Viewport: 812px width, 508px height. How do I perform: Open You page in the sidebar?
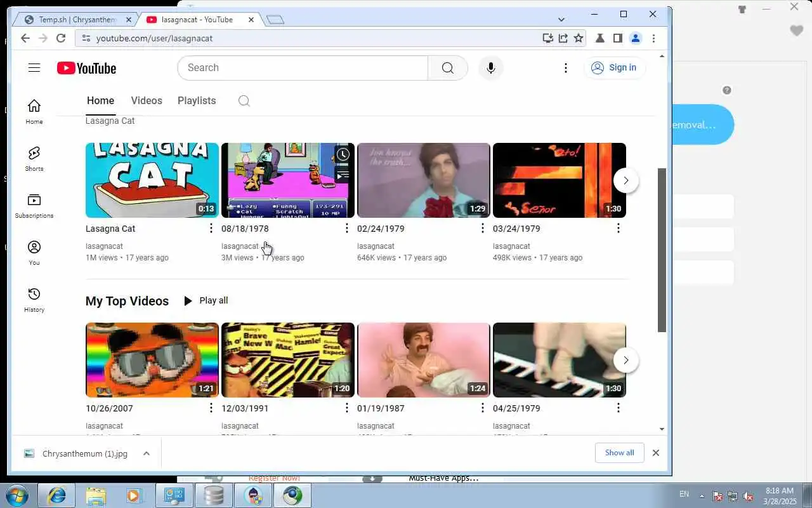point(34,253)
